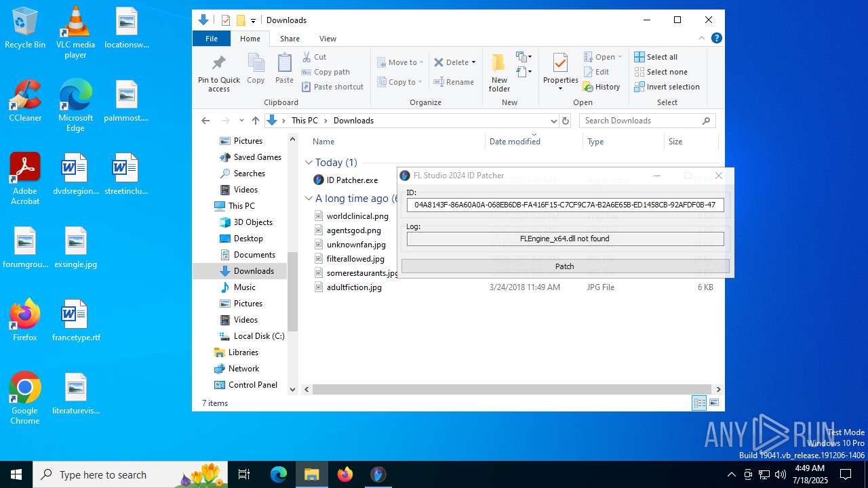Collapse the A long time ago group
This screenshot has width=868, height=488.
click(x=309, y=199)
